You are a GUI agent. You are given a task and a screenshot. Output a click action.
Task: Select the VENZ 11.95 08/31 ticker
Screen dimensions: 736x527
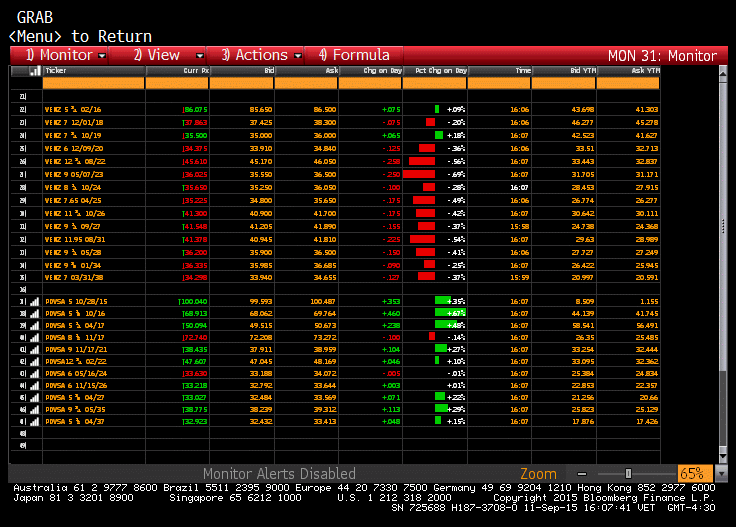pyautogui.click(x=75, y=240)
